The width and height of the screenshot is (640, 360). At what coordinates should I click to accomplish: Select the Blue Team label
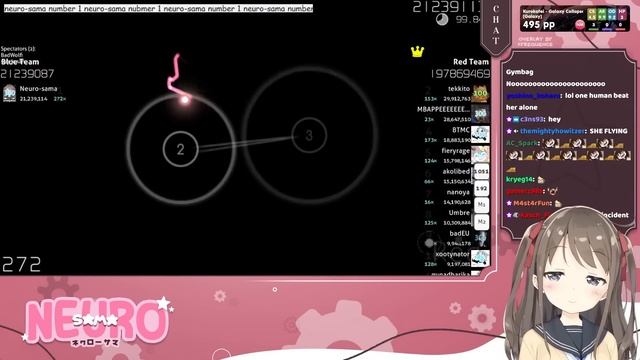(20, 62)
